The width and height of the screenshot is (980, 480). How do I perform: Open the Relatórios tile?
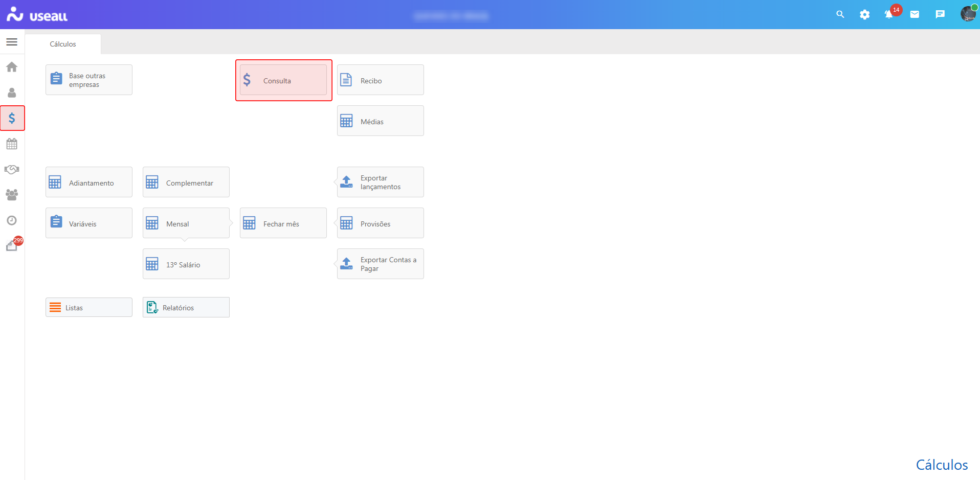click(186, 307)
